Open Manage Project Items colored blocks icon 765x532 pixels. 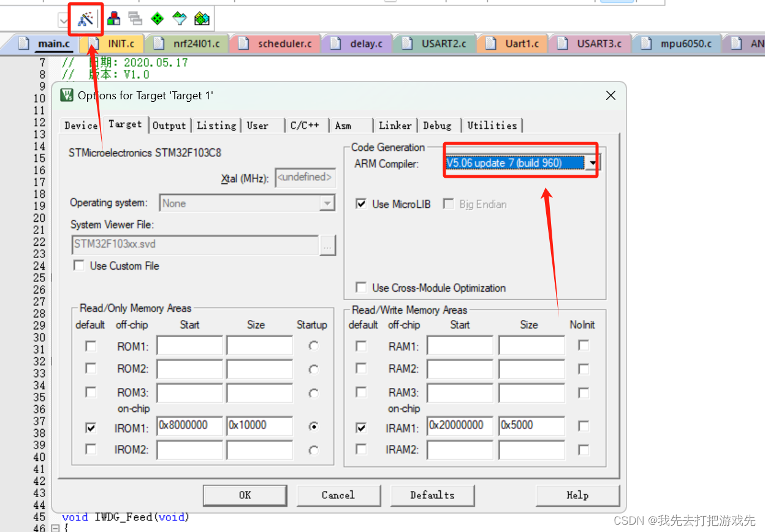[114, 19]
